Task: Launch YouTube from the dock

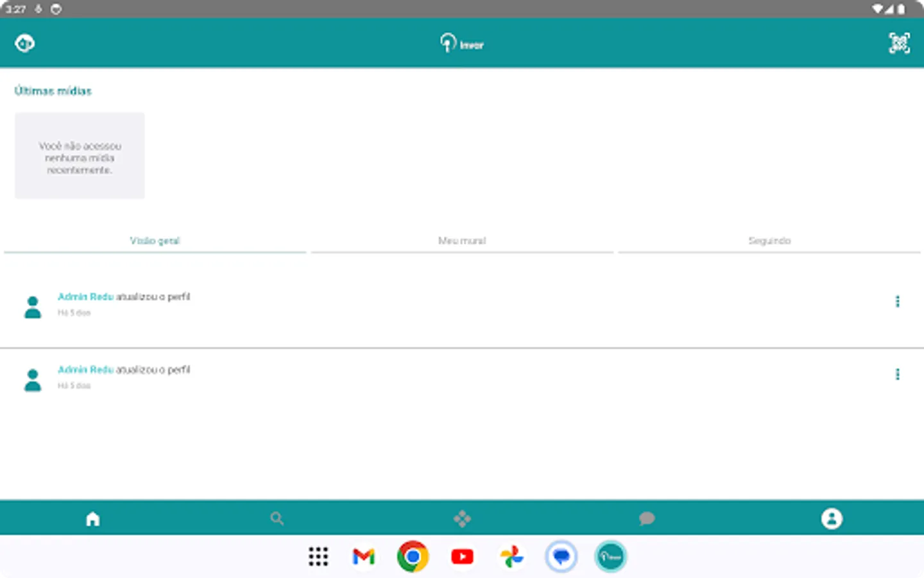Action: point(462,556)
